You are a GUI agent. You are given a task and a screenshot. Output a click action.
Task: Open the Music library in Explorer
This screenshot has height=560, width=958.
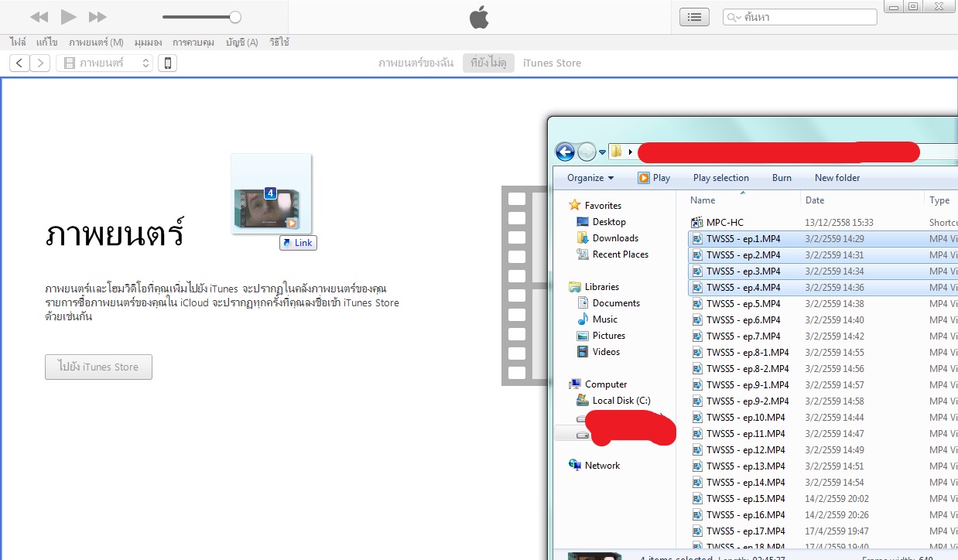tap(597, 319)
